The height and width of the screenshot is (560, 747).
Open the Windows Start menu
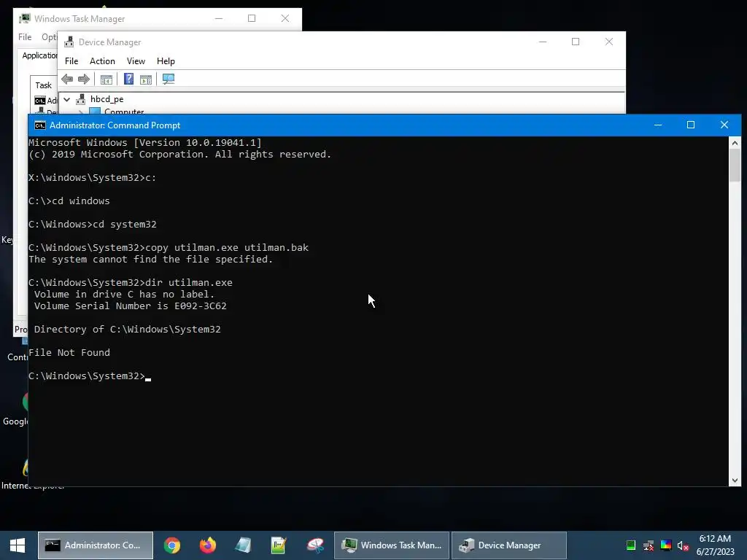coord(18,545)
